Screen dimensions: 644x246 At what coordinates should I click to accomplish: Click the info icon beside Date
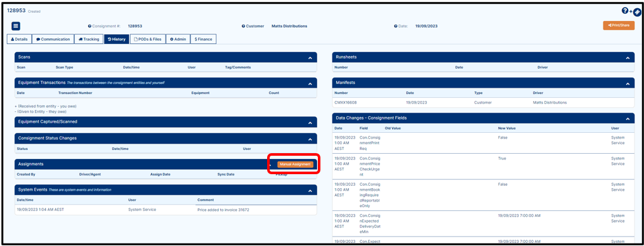point(395,26)
